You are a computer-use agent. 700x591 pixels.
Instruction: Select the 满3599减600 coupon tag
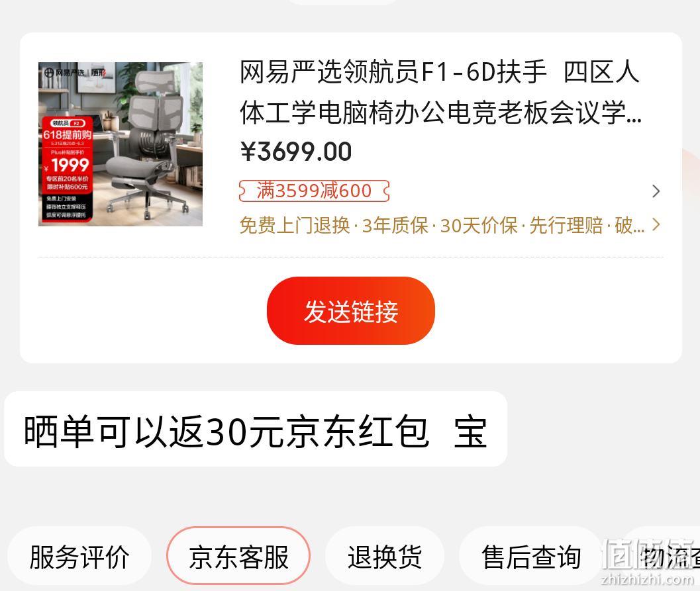[315, 191]
